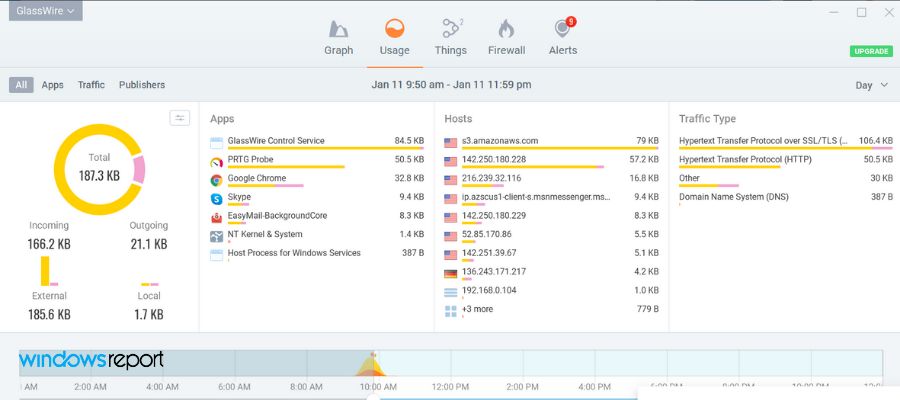The width and height of the screenshot is (900, 400).
Task: Click the green UPGRADE button
Action: pos(871,51)
